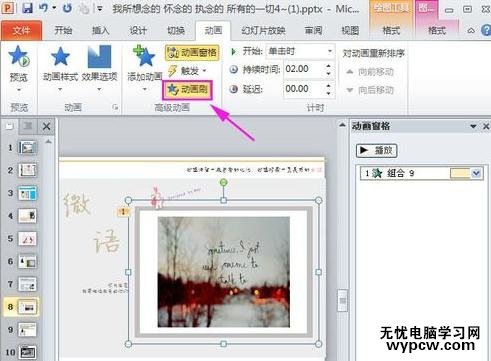The height and width of the screenshot is (361, 491).
Task: Open the drawing tools 格式 tab
Action: 391,31
